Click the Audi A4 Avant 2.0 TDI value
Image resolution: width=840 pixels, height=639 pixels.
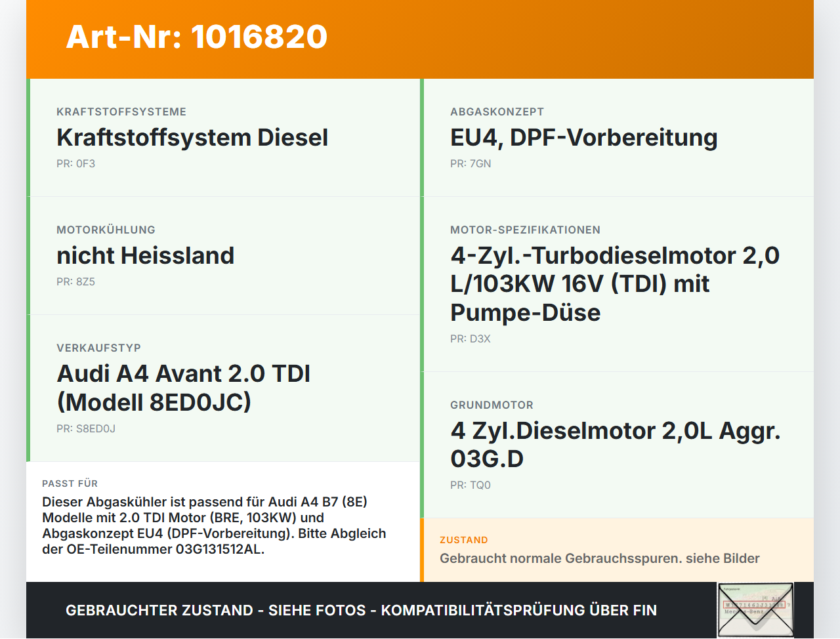[x=184, y=388]
